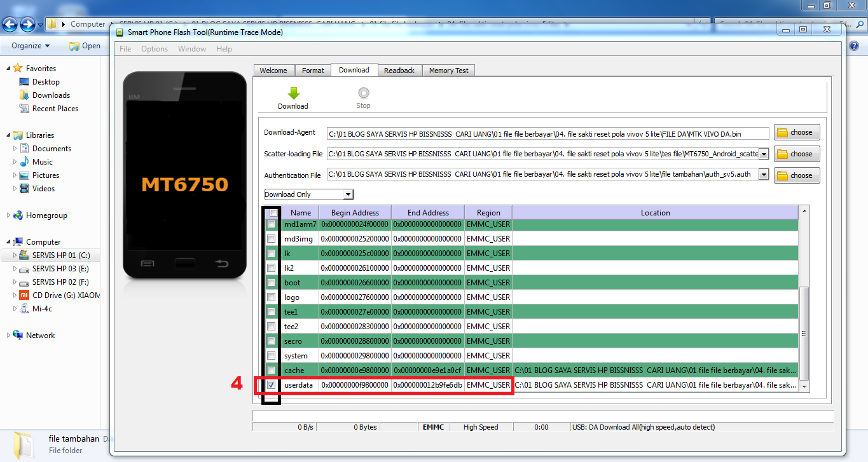Uncheck the userdata partition checkbox
This screenshot has width=868, height=462.
271,385
